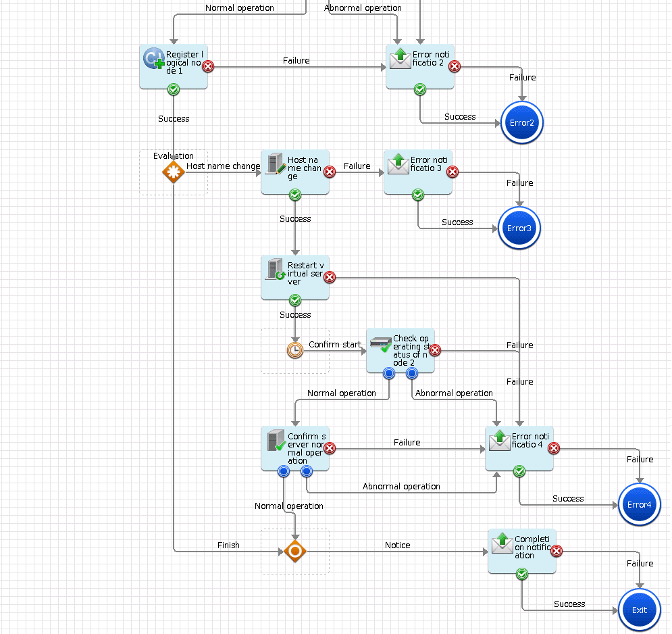The height and width of the screenshot is (634, 672).
Task: Select the Restart virtual server icon
Action: pyautogui.click(x=275, y=270)
